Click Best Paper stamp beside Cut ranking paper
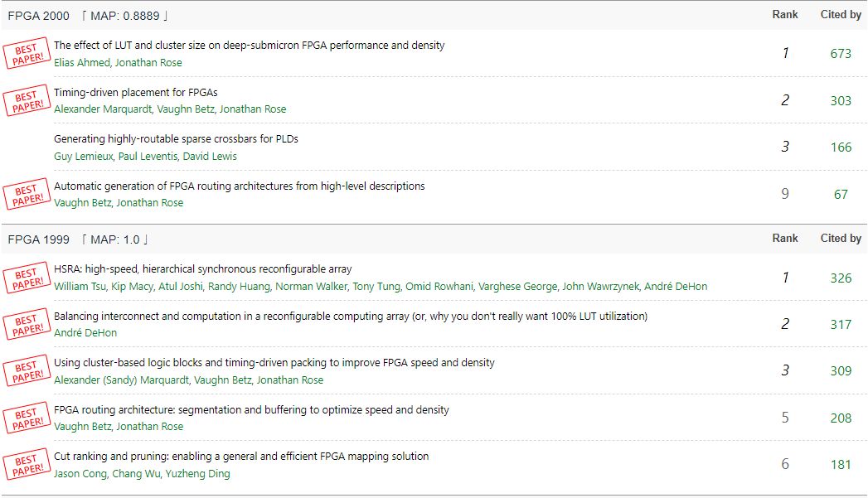 pyautogui.click(x=26, y=465)
